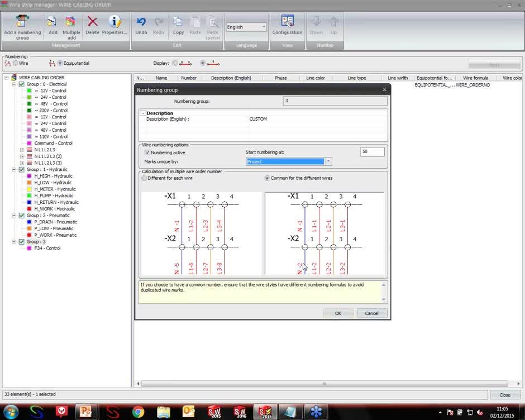
Task: Open Google Chrome from the taskbar
Action: (x=138, y=412)
